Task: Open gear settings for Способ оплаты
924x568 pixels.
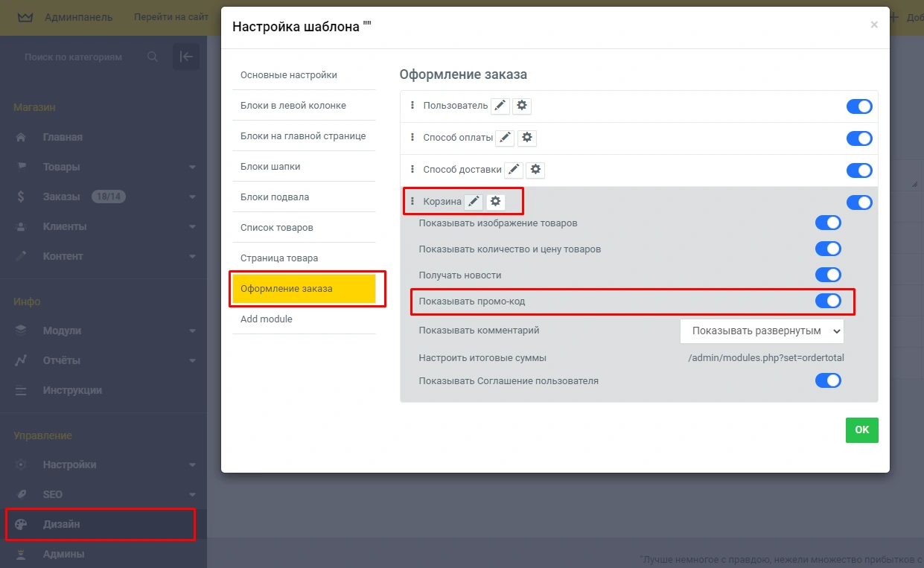Action: pos(527,138)
